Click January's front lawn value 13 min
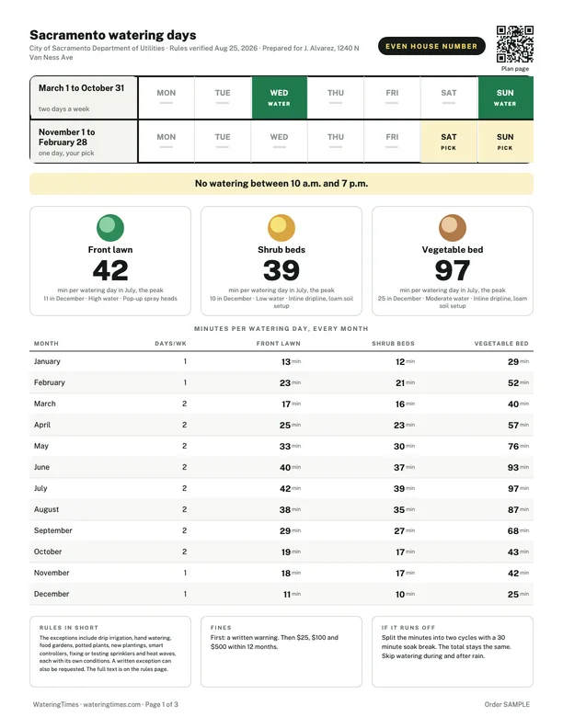563x728 pixels. 291,361
